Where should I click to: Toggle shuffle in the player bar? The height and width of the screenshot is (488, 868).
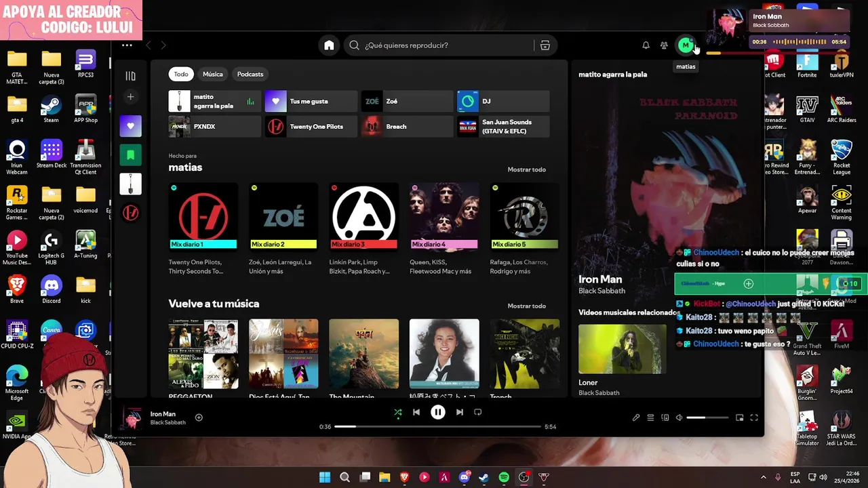click(398, 412)
